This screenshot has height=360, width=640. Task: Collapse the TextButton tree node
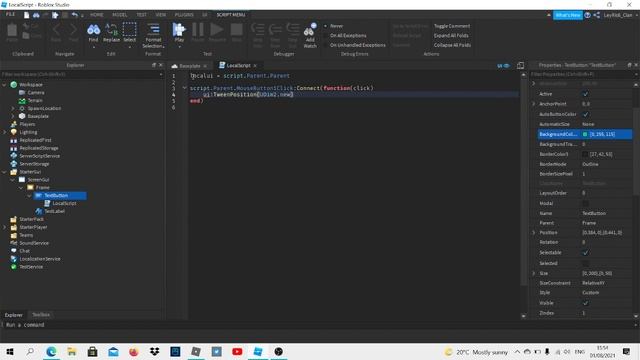point(29,196)
